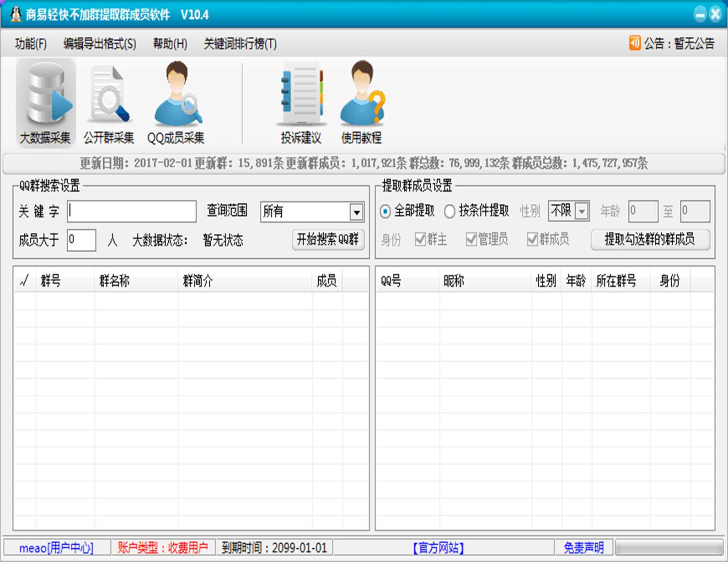Sort by 群简介 column header
728x562 pixels.
245,281
